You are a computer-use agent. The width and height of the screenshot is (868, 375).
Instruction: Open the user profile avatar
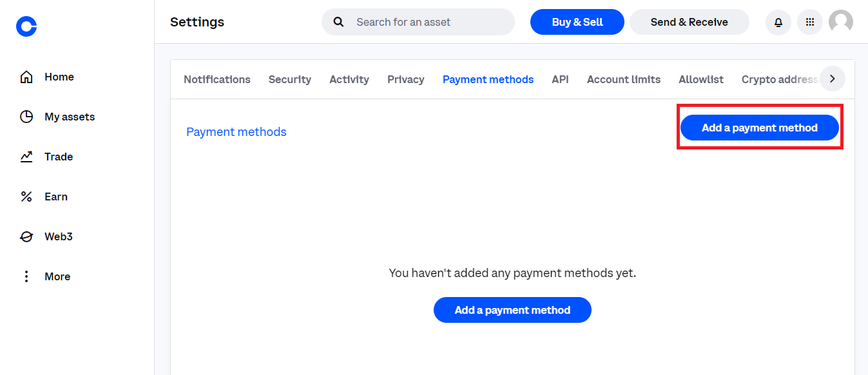(841, 22)
